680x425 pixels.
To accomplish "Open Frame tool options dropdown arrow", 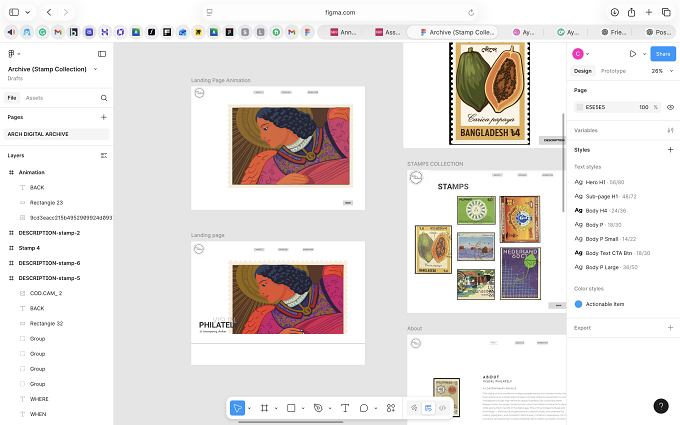I will (x=276, y=408).
